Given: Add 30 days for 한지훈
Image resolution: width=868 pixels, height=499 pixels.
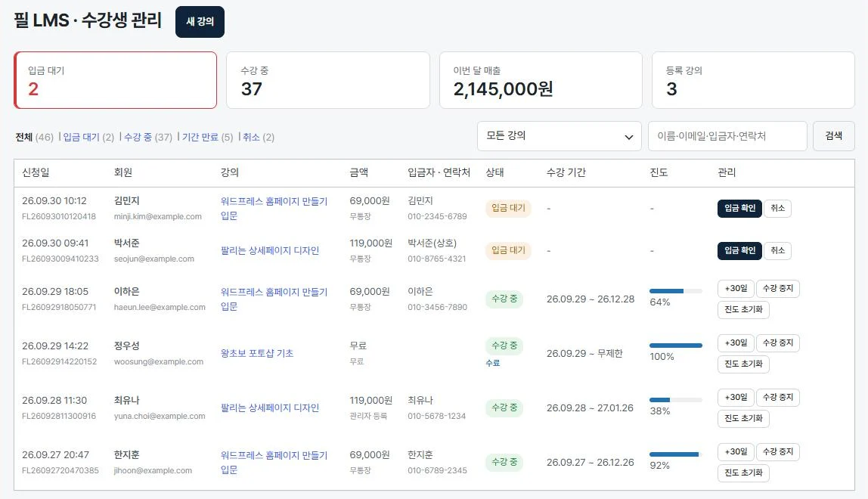Looking at the screenshot, I should click(x=736, y=452).
